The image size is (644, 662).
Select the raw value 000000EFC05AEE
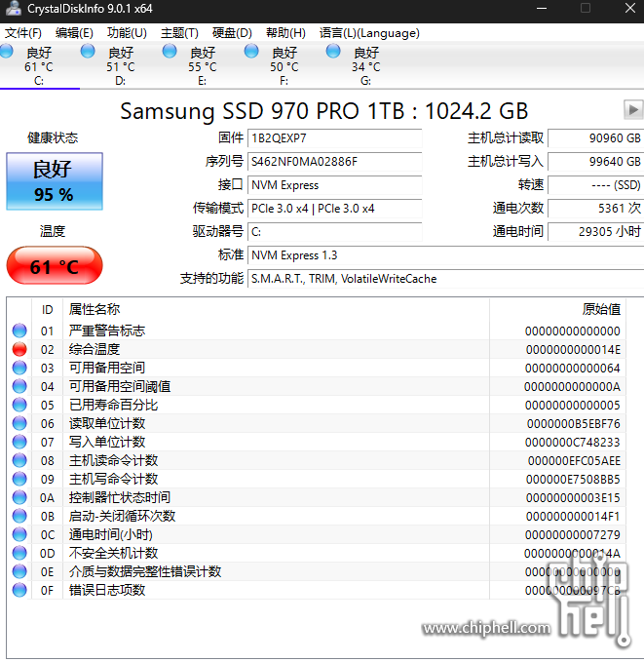[574, 461]
